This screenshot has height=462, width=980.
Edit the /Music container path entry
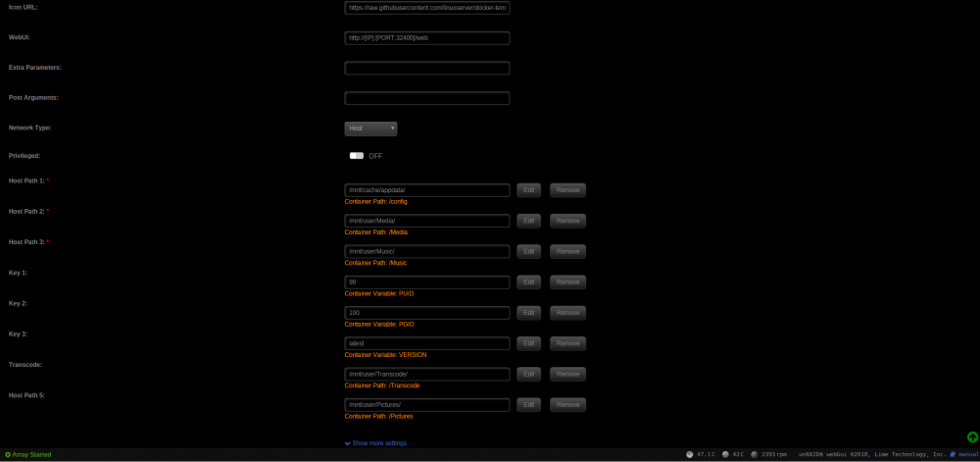529,251
